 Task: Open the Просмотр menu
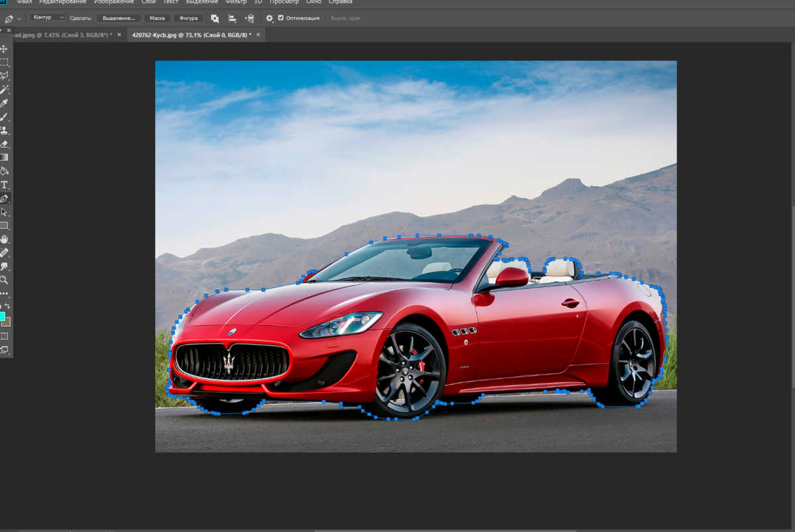tap(284, 2)
